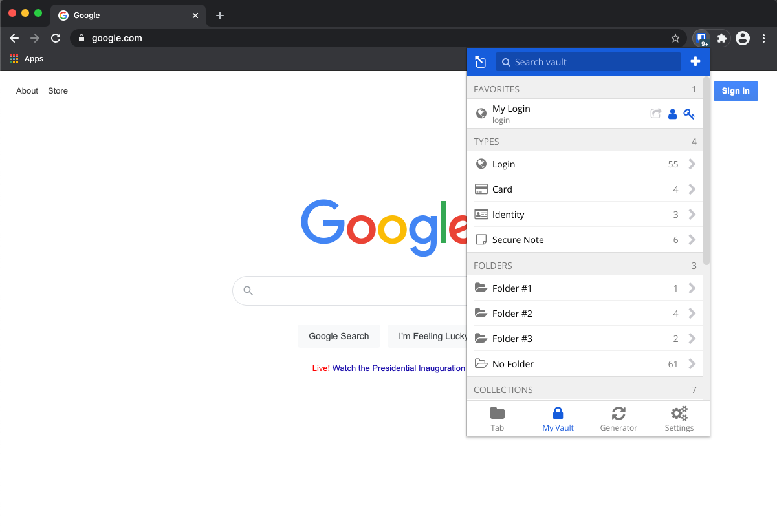This screenshot has width=777, height=532.
Task: Bookmark this page with the star icon
Action: point(675,38)
